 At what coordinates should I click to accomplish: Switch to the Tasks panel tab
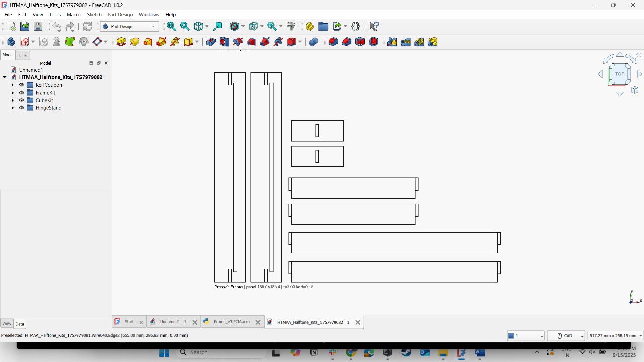[23, 55]
